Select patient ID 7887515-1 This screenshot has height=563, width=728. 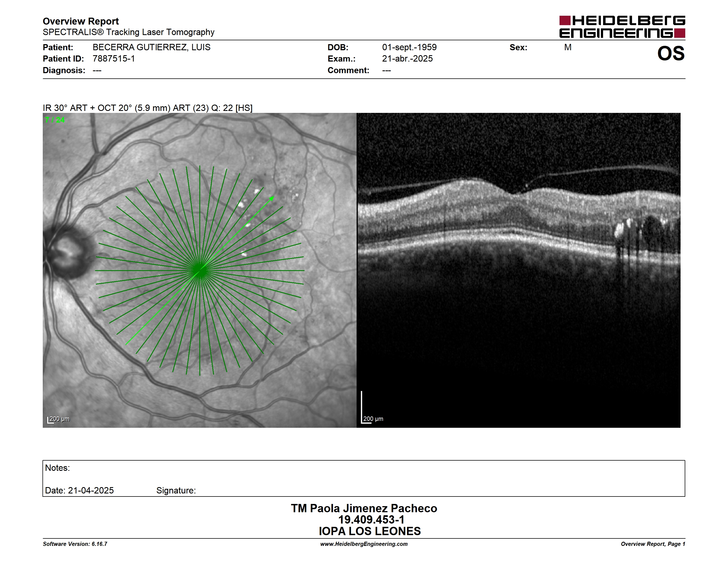click(114, 59)
